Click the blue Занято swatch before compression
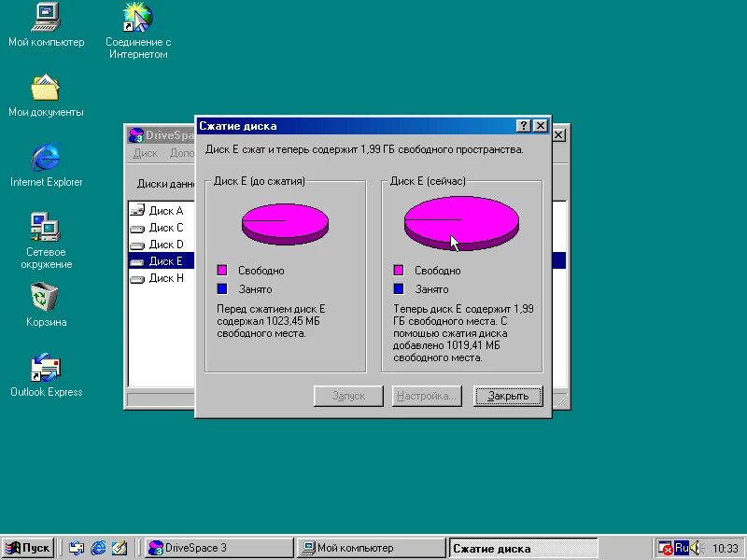 click(x=222, y=288)
